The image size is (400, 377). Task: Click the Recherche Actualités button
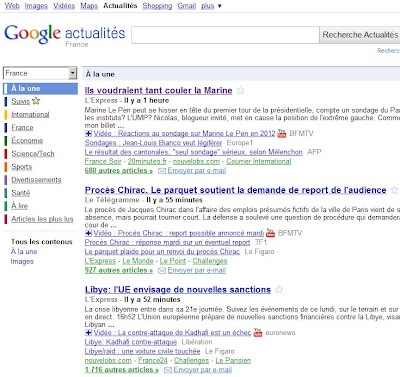click(x=360, y=35)
